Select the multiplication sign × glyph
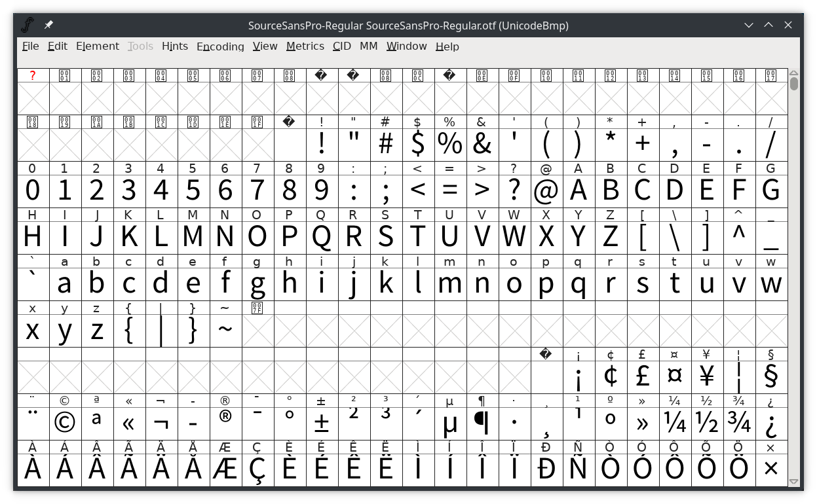The height and width of the screenshot is (504, 817). click(771, 470)
